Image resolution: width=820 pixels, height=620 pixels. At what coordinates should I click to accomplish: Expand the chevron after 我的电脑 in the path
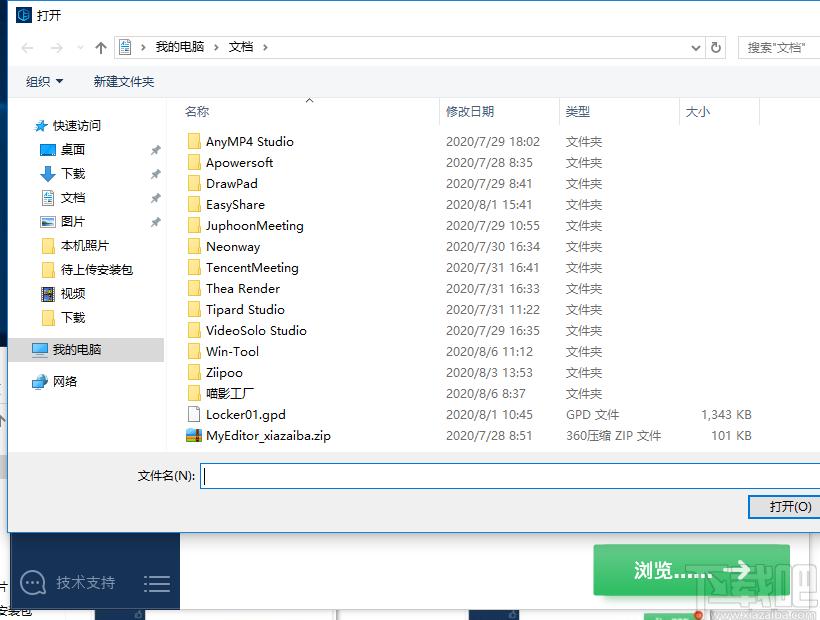[x=216, y=48]
